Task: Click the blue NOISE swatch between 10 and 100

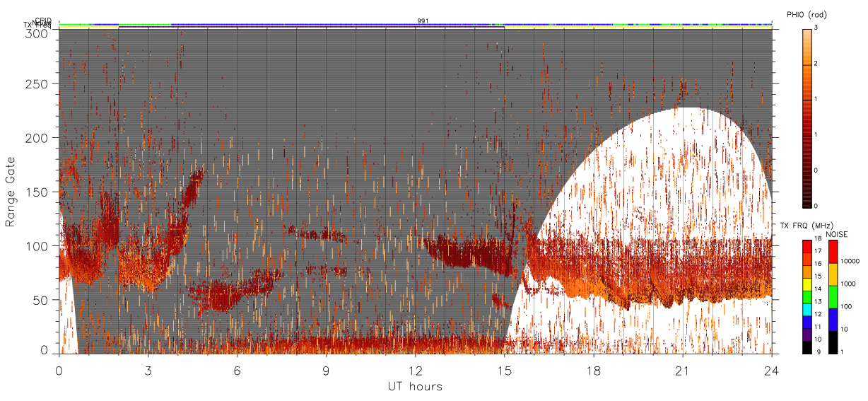Action: tap(833, 320)
